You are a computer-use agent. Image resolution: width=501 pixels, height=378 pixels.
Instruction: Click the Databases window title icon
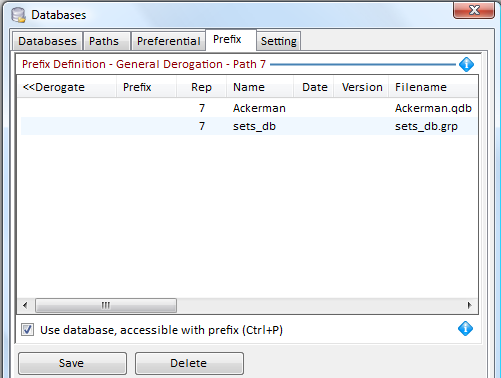(x=18, y=15)
